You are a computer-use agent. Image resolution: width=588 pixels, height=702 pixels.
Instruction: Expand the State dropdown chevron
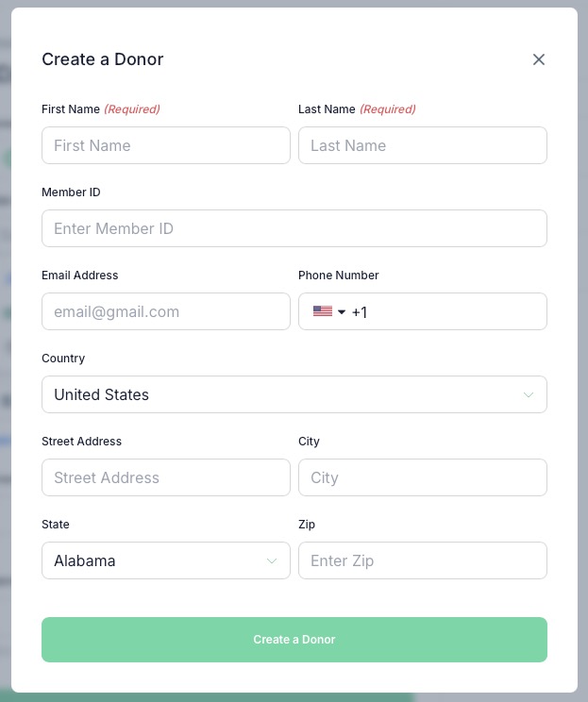coord(272,561)
